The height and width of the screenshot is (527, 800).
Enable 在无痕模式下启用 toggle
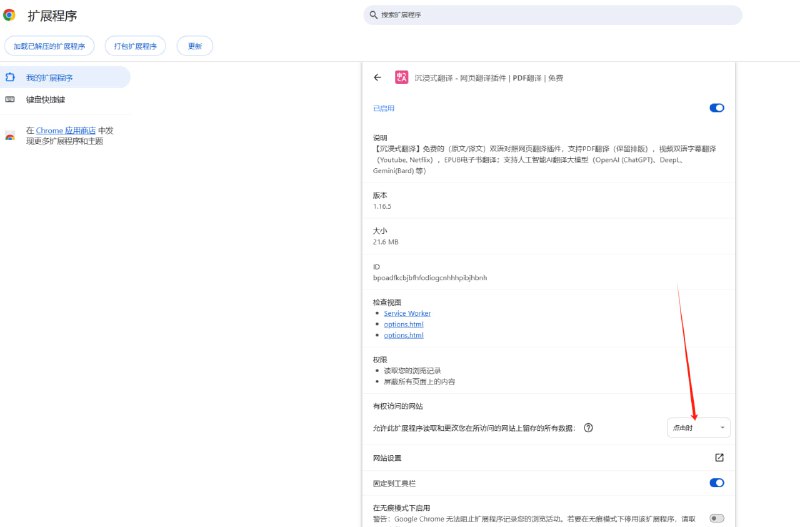pos(717,518)
